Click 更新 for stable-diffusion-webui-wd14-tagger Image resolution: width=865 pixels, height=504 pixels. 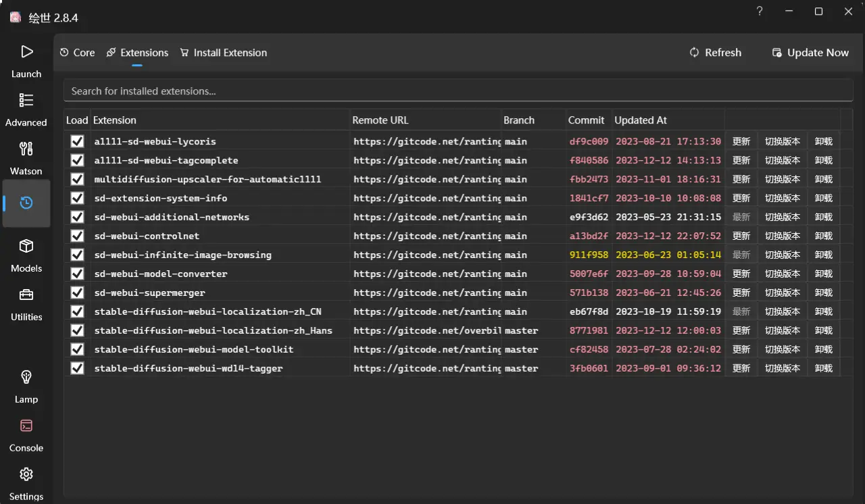click(x=741, y=368)
